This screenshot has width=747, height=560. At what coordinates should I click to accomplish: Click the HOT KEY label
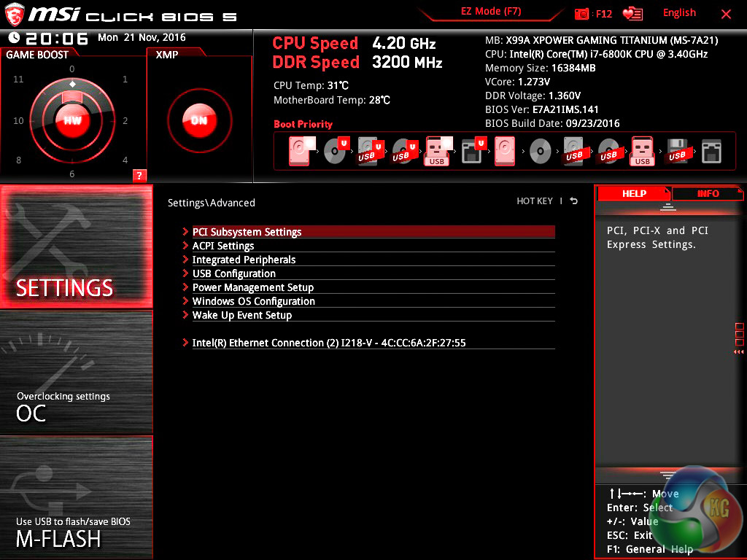(535, 201)
